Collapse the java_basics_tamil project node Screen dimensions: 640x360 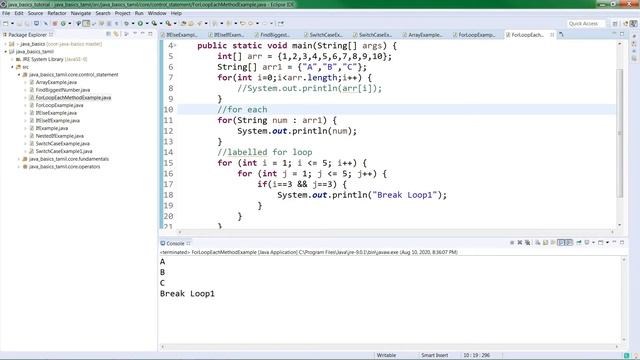[5, 51]
